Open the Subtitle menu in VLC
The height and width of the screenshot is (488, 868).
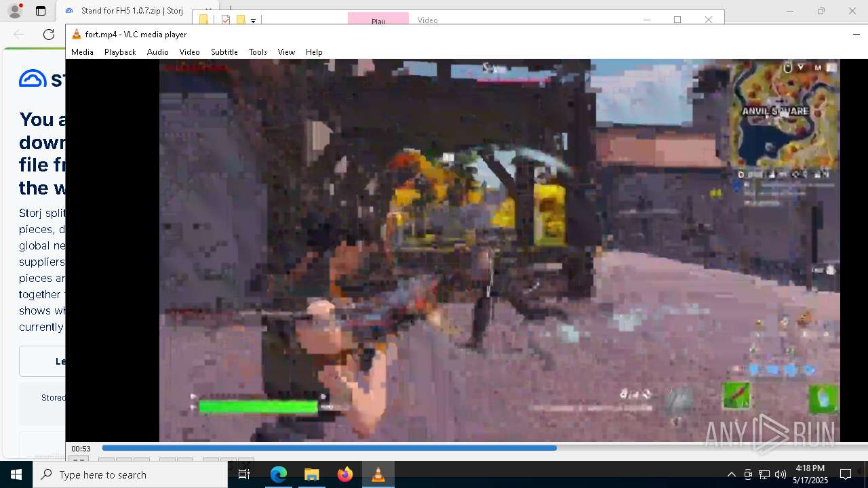[224, 52]
